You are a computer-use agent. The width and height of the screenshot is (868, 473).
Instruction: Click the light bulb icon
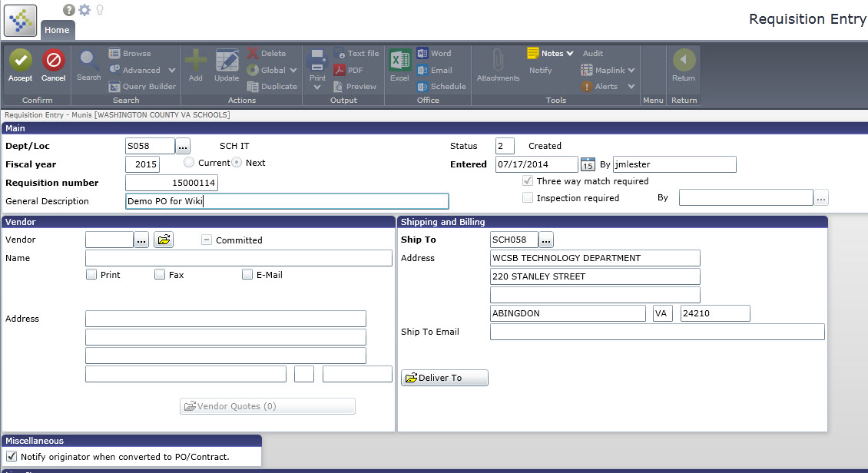click(x=100, y=10)
